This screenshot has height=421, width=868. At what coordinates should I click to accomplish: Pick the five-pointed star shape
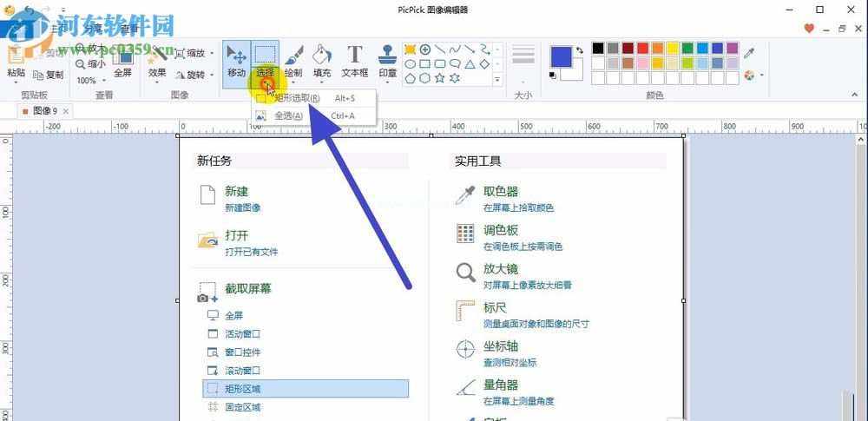tap(440, 79)
